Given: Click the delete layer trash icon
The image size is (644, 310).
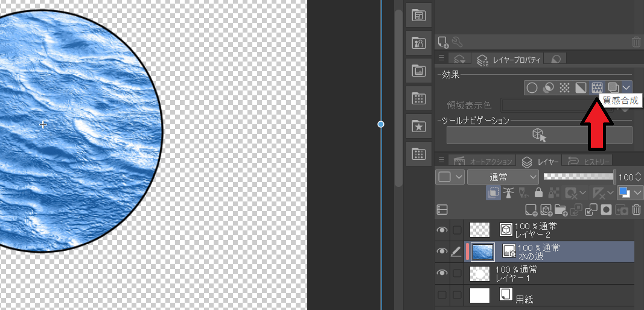Looking at the screenshot, I should (637, 210).
